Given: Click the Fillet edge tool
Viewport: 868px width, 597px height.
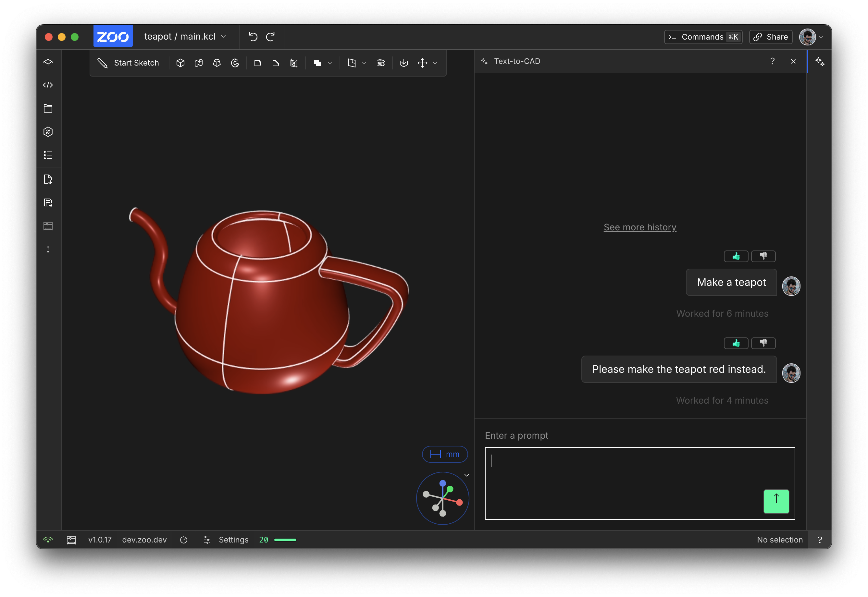Looking at the screenshot, I should click(257, 63).
